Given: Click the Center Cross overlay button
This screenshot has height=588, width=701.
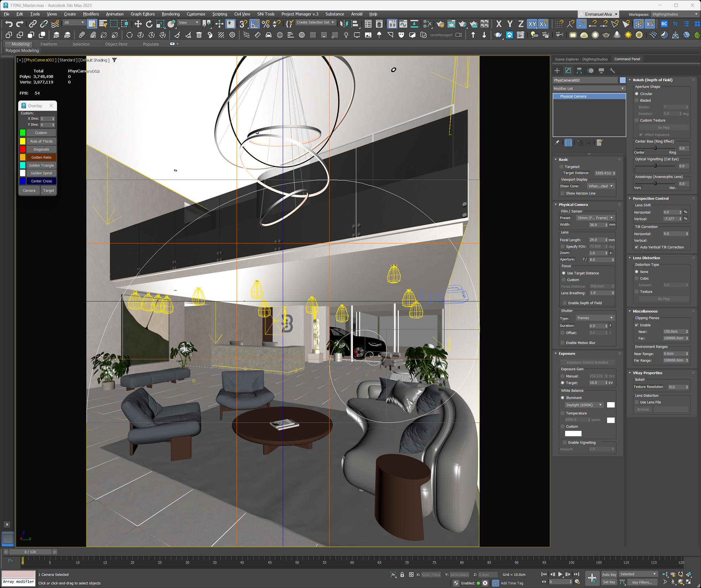Looking at the screenshot, I should [41, 181].
